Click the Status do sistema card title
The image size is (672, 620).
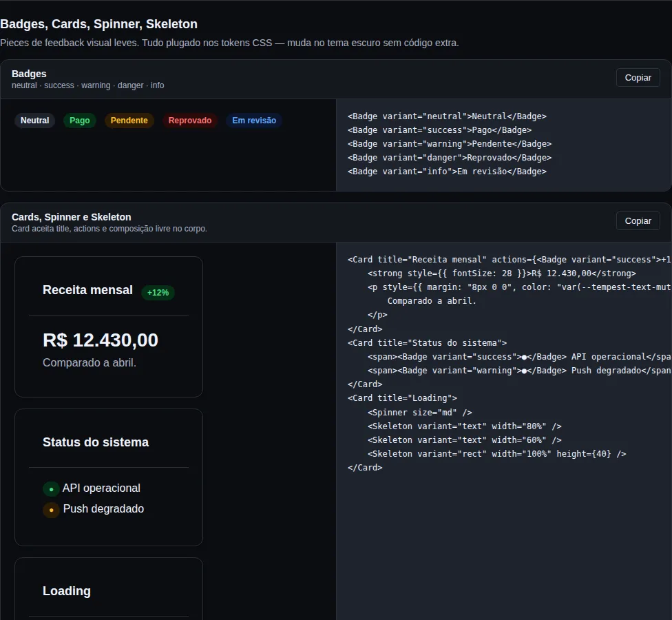coord(96,442)
